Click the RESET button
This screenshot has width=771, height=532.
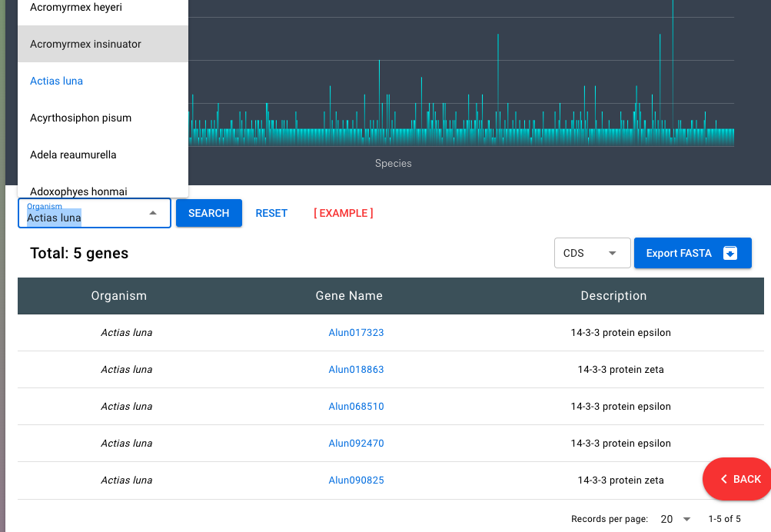coord(271,214)
